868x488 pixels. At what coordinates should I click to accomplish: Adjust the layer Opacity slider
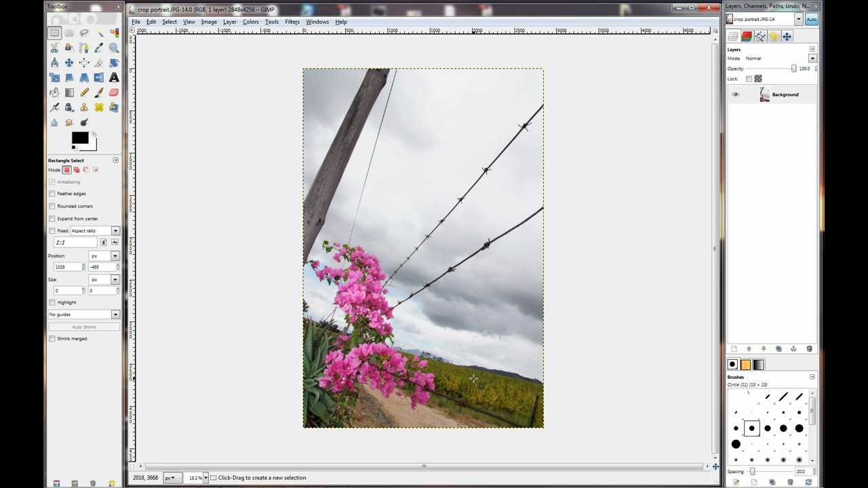[771, 68]
